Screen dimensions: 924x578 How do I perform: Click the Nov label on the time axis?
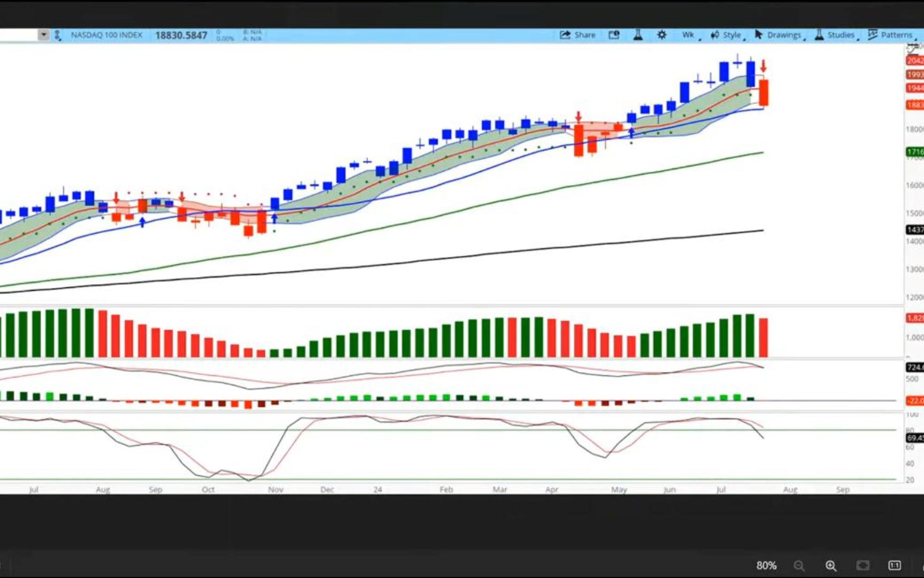tap(275, 490)
